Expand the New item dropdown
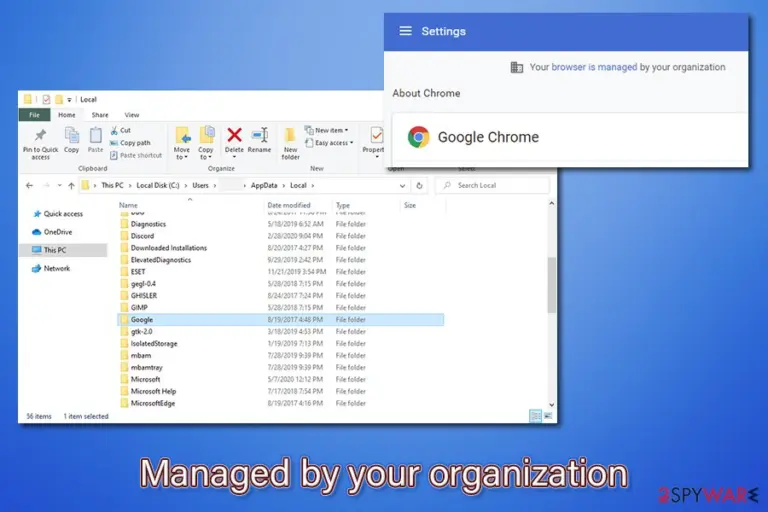768x512 pixels. coord(327,130)
